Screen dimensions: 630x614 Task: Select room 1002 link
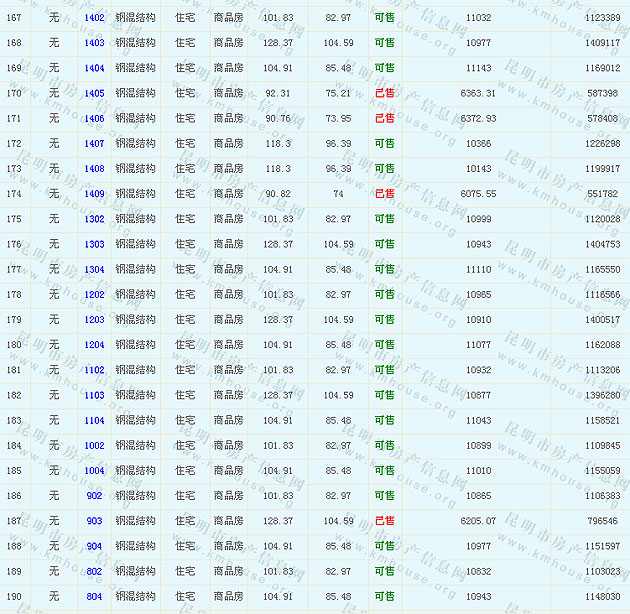[94, 445]
